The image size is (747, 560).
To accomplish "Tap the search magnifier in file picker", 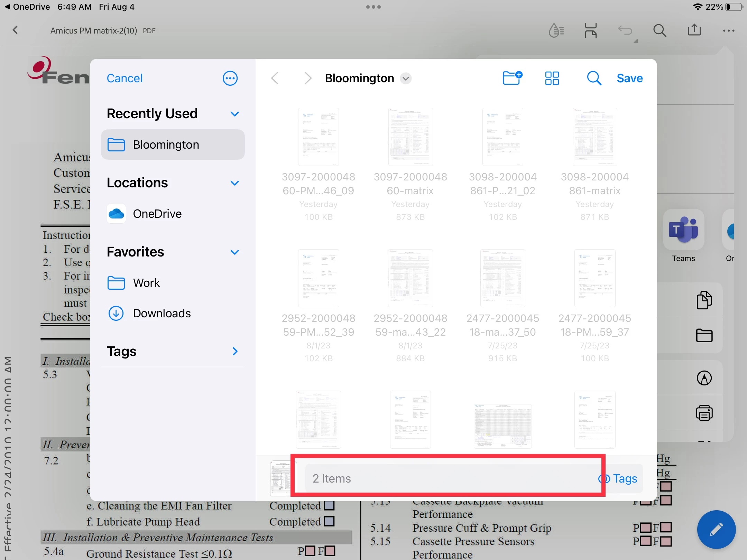I will pos(594,78).
